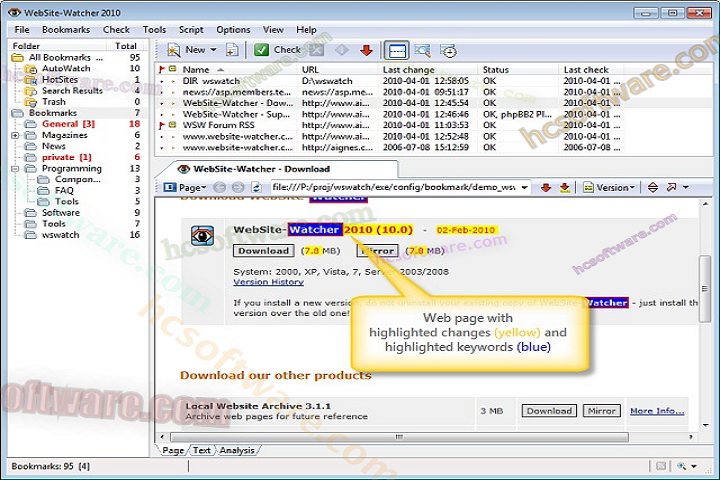Click the red flag on WSW Forum RSS
The height and width of the screenshot is (480, 720).
[161, 125]
